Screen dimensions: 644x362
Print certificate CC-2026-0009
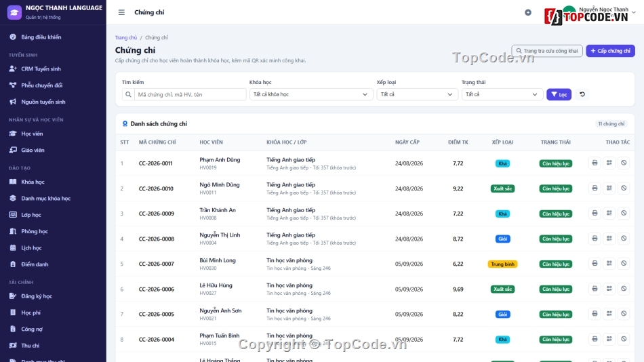pyautogui.click(x=595, y=214)
